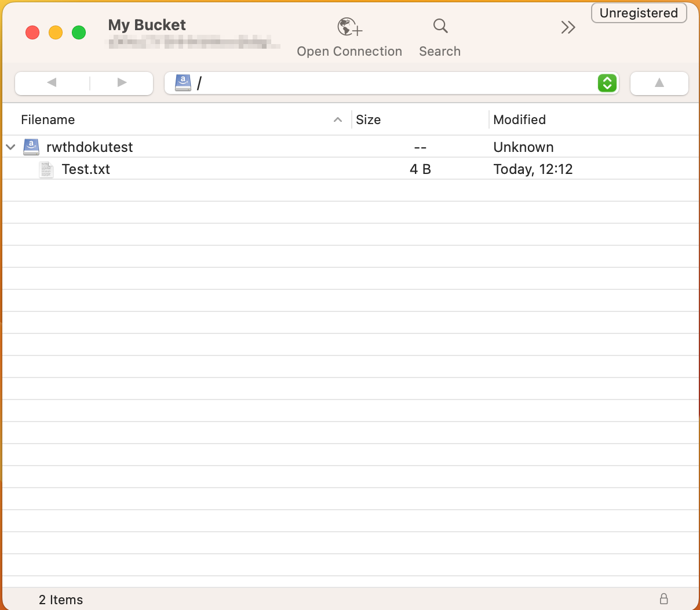Click the lock icon in status bar
This screenshot has width=700, height=610.
[664, 598]
